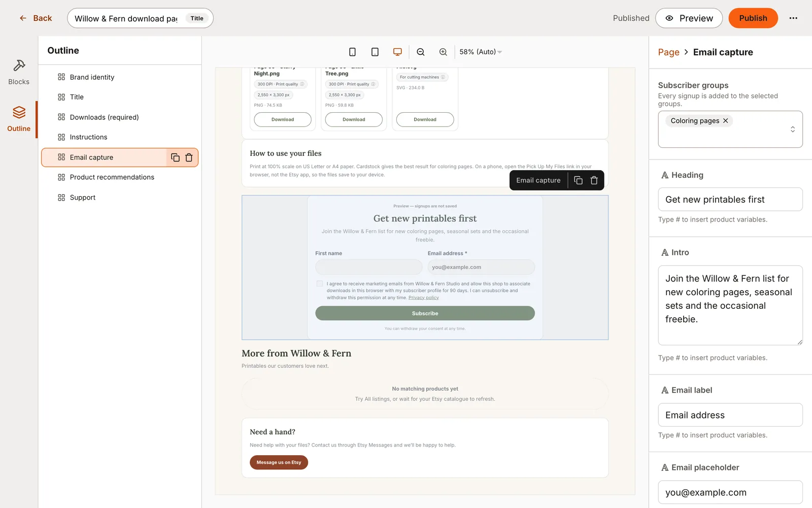Open the Privacy policy link
Image resolution: width=812 pixels, height=508 pixels.
[424, 298]
